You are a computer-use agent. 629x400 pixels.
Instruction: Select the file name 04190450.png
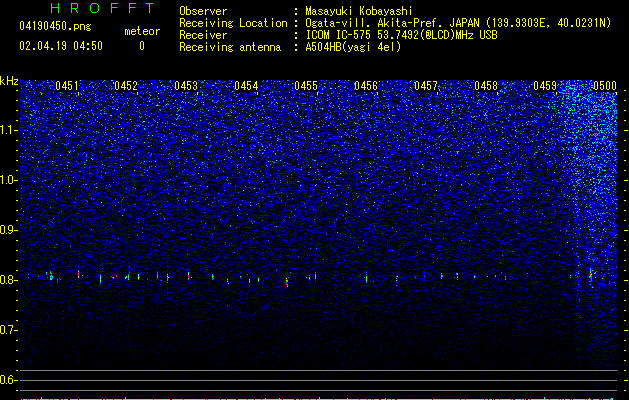pyautogui.click(x=55, y=26)
